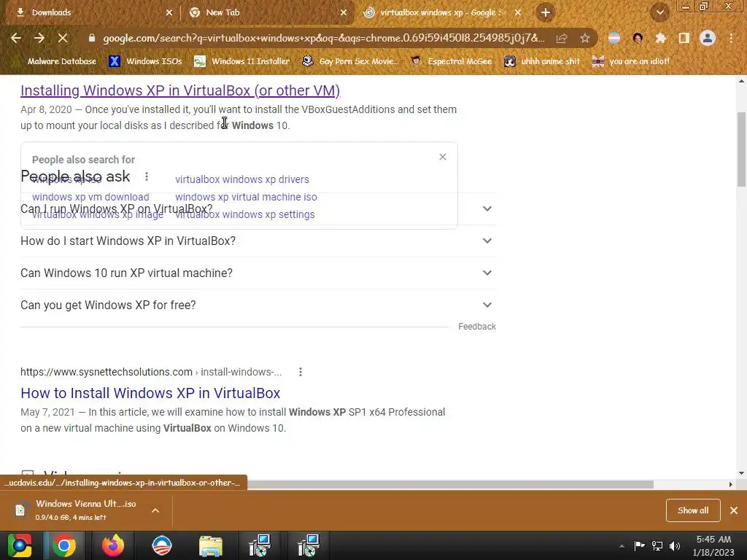Click the address bar URL field
Image resolution: width=747 pixels, height=560 pixels.
[323, 38]
